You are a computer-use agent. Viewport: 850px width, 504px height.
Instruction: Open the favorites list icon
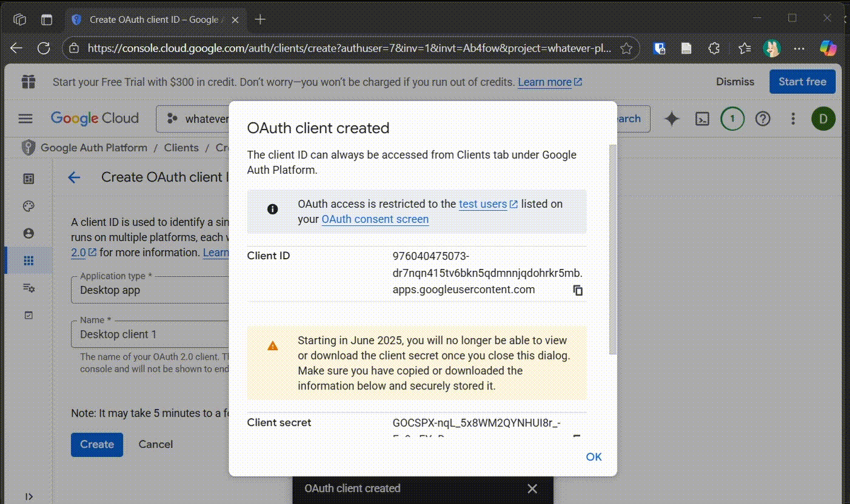(x=745, y=48)
